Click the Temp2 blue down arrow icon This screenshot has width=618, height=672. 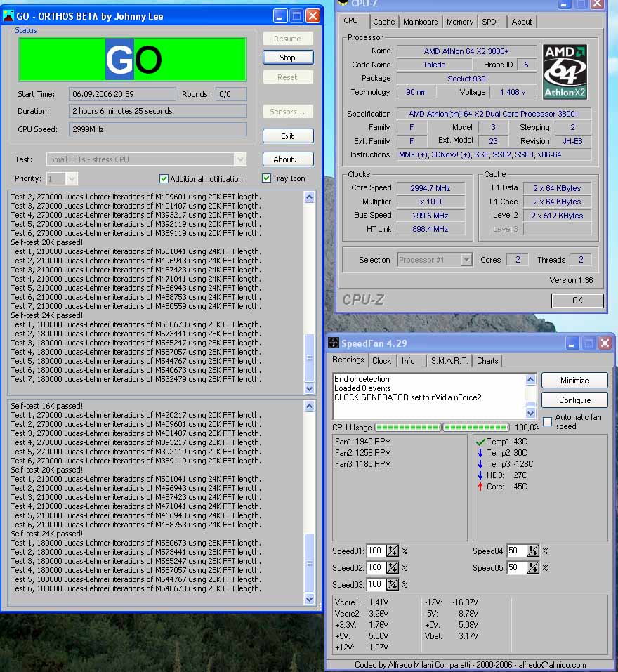tap(480, 453)
